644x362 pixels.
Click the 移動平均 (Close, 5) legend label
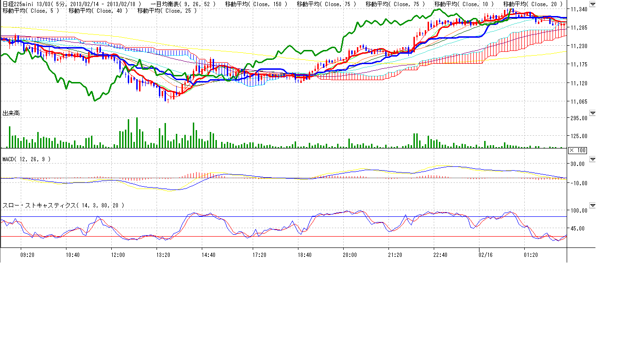pos(31,11)
